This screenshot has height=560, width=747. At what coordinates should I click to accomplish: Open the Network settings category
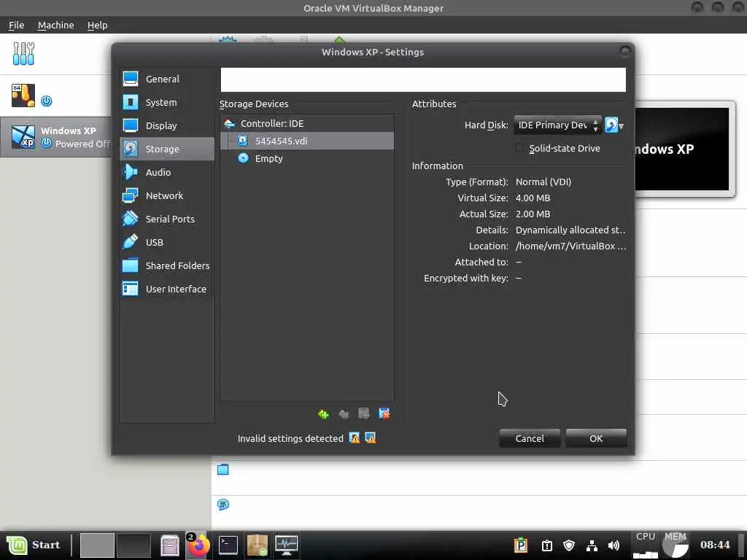[x=167, y=195]
